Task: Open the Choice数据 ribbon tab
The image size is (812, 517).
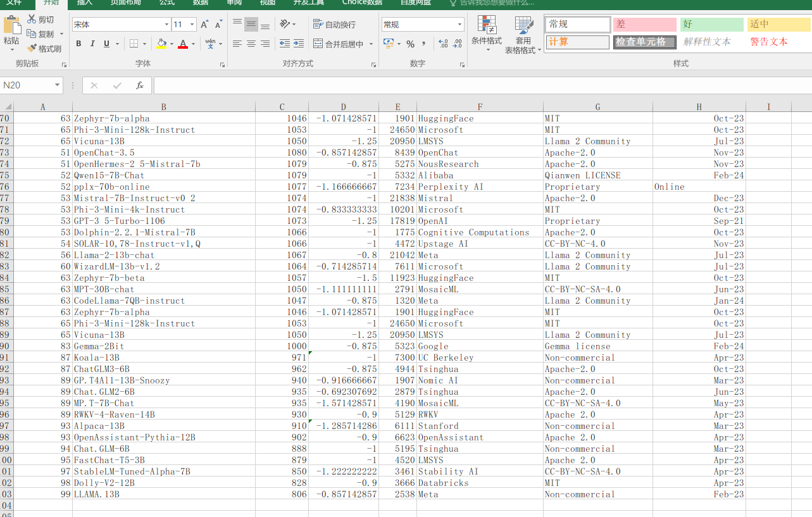Action: 362,3
